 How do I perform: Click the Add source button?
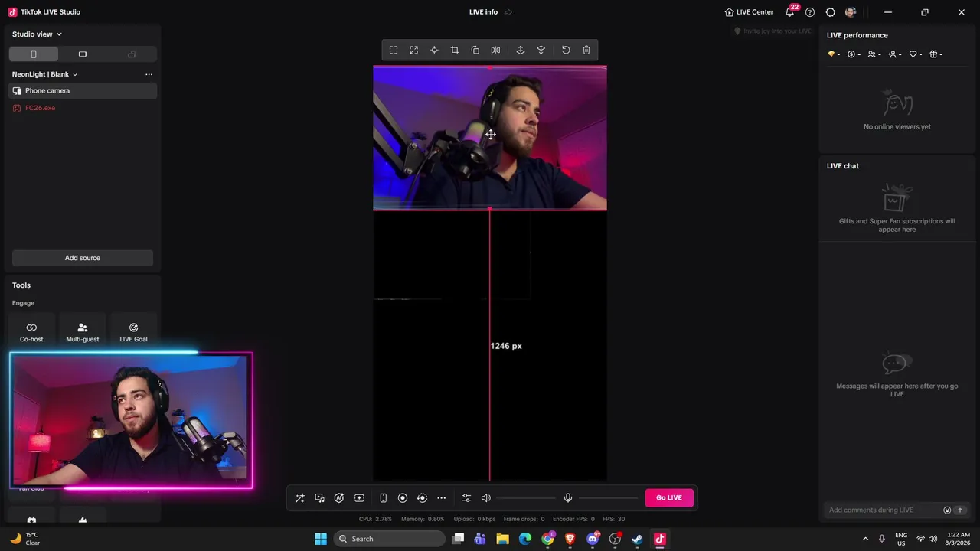click(x=83, y=258)
